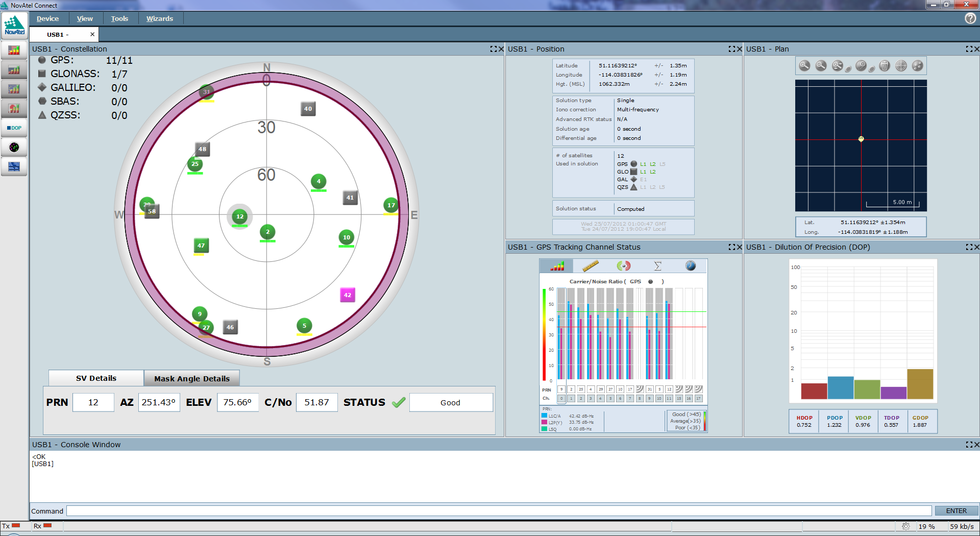The image size is (980, 536).
Task: Open the constellation sky-view sidebar icon
Action: click(14, 147)
